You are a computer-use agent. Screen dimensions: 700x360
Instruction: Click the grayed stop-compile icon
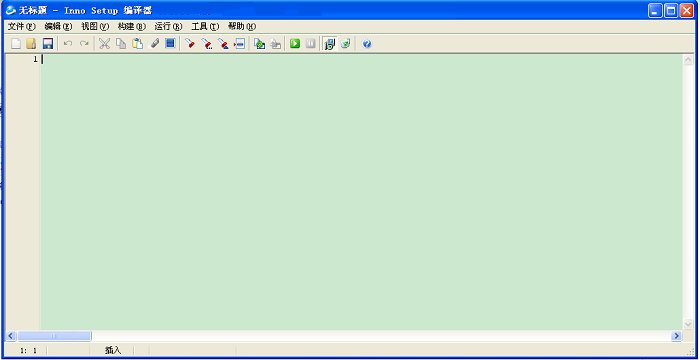click(276, 44)
